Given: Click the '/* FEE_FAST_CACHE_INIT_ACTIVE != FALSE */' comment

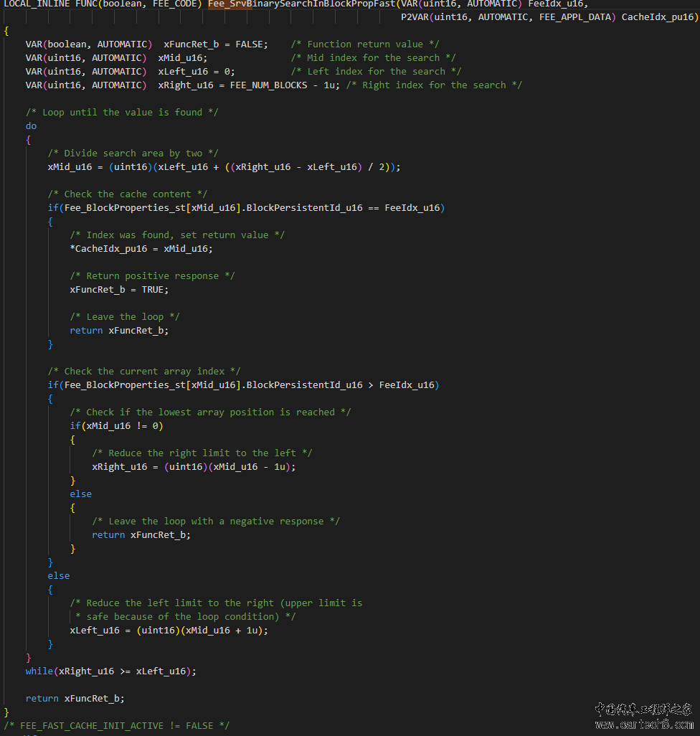Looking at the screenshot, I should click(x=116, y=725).
